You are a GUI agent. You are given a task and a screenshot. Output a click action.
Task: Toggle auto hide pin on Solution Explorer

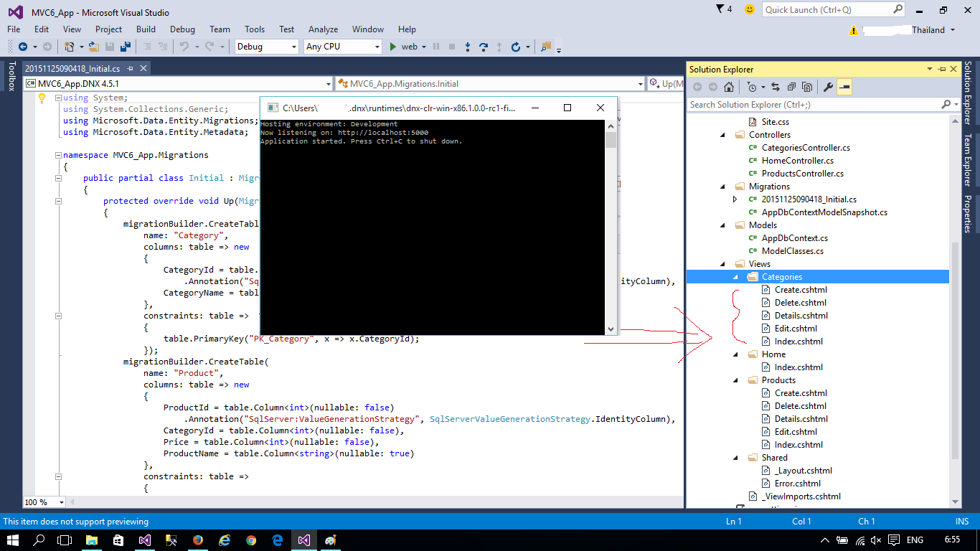tap(941, 69)
